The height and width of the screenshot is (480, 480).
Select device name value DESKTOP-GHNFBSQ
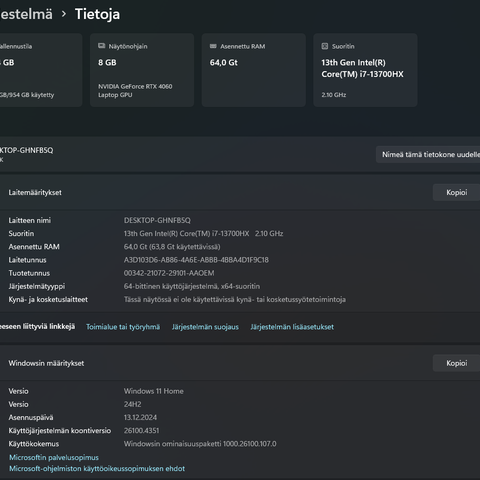157,220
